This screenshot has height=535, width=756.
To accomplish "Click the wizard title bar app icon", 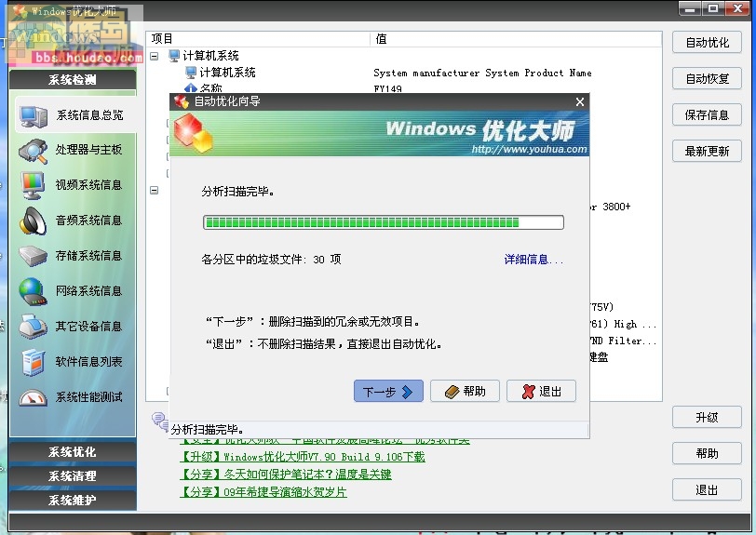I will pyautogui.click(x=182, y=101).
